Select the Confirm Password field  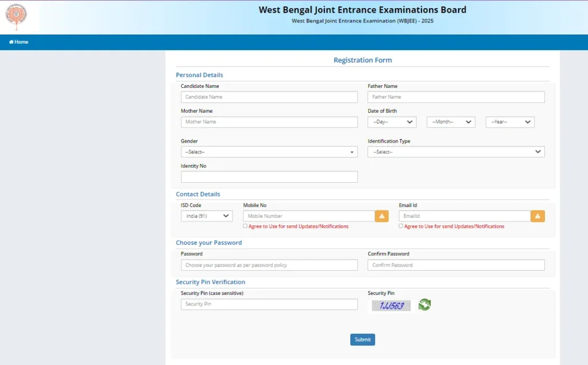(456, 265)
